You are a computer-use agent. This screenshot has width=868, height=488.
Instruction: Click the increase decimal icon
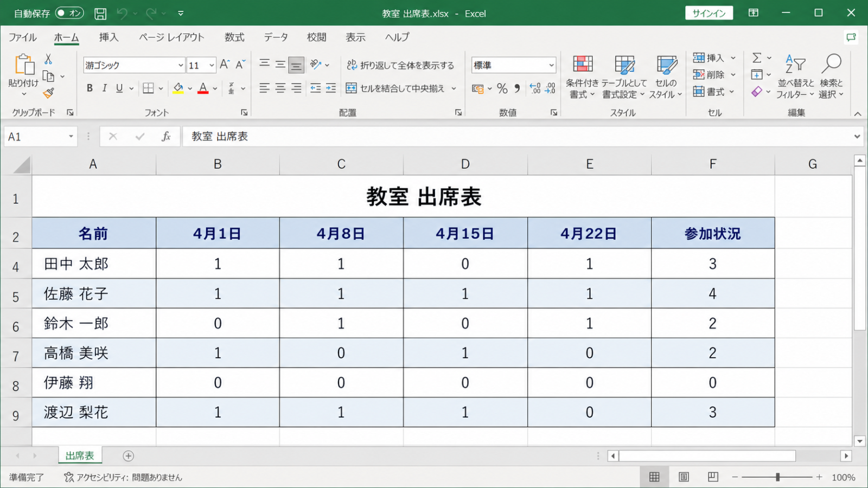click(x=535, y=88)
